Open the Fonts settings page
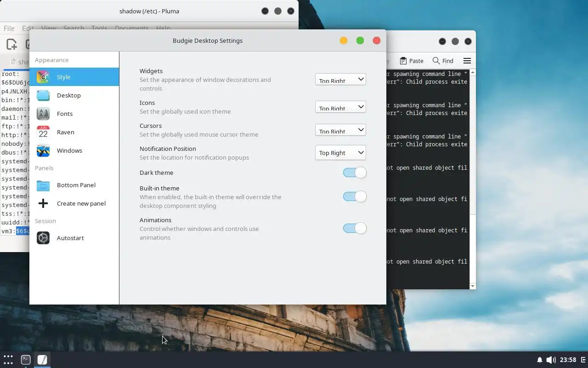The width and height of the screenshot is (588, 368). pos(74,114)
